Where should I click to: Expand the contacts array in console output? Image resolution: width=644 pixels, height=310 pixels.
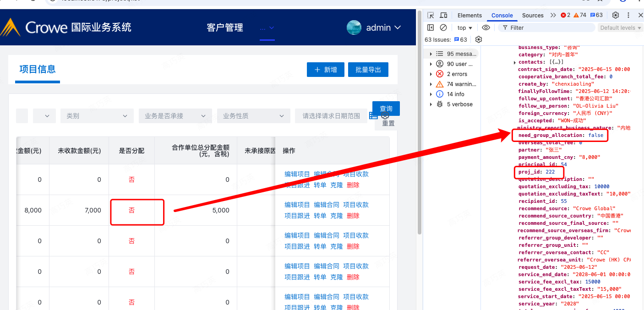515,62
